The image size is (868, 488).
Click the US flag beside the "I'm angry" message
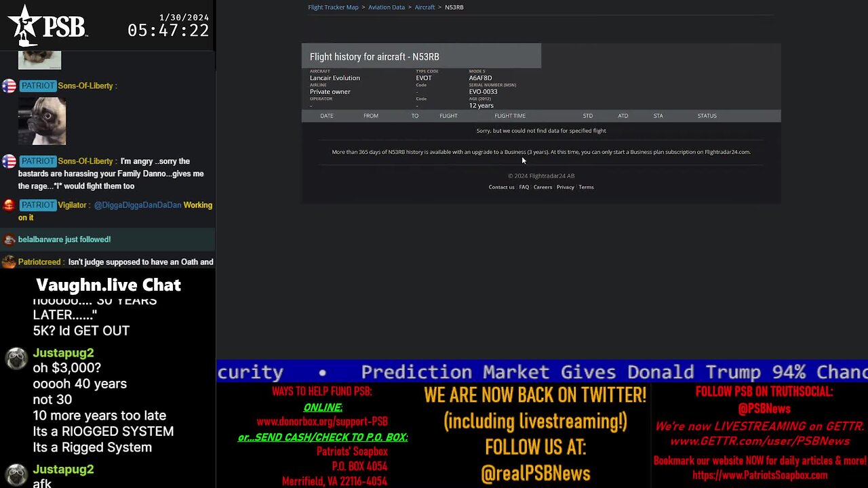(9, 161)
